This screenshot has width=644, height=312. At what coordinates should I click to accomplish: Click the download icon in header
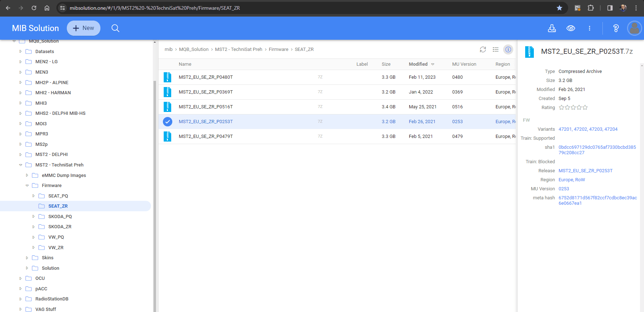click(x=552, y=28)
